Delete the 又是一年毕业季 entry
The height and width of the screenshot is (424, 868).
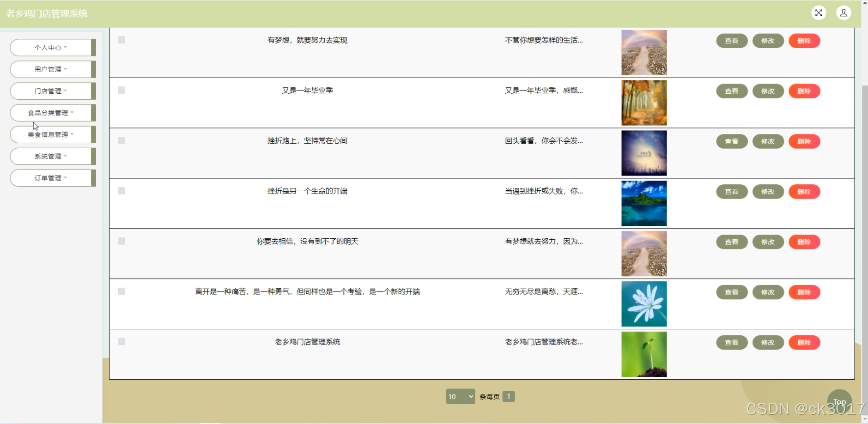pos(804,91)
